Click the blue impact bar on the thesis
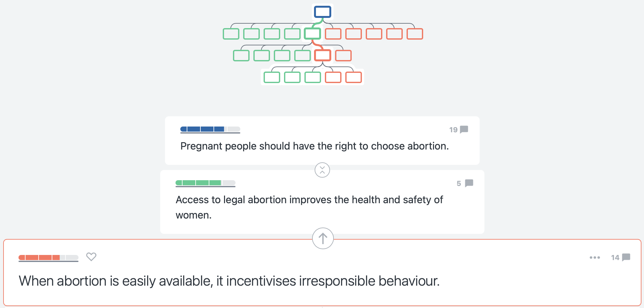Image resolution: width=644 pixels, height=308 pixels. pyautogui.click(x=210, y=129)
